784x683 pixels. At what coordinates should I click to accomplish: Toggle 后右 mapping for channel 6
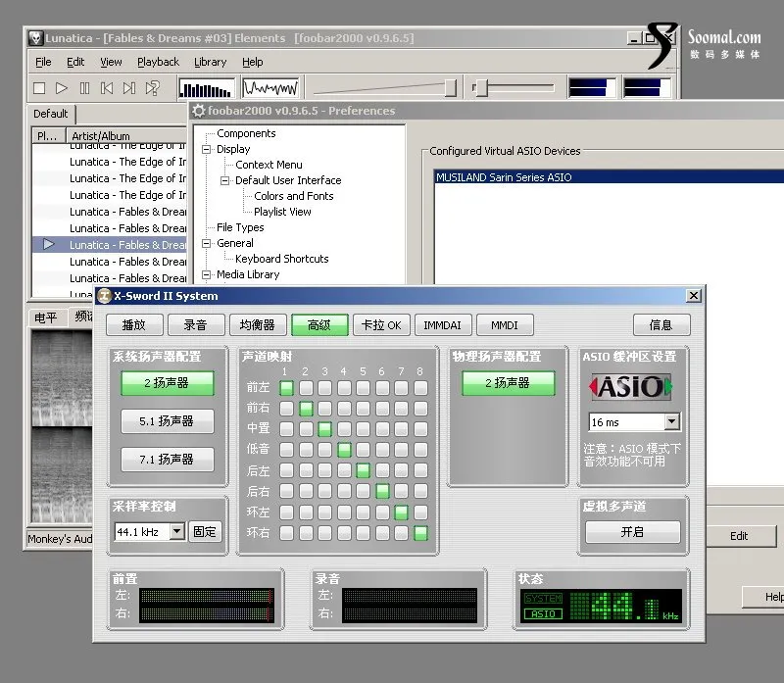pyautogui.click(x=382, y=491)
